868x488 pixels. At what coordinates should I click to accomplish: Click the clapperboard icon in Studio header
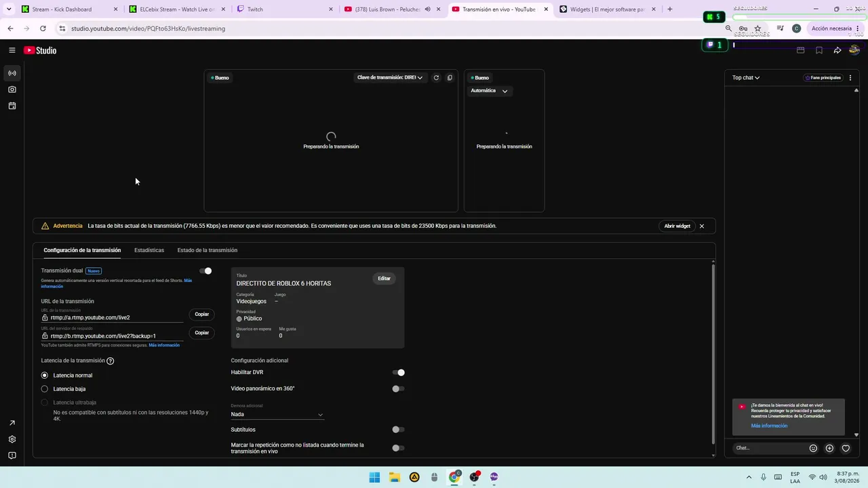800,50
